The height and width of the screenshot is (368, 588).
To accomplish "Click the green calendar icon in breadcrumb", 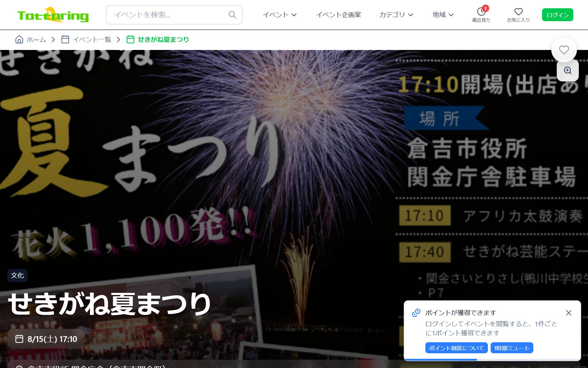I will pyautogui.click(x=130, y=39).
